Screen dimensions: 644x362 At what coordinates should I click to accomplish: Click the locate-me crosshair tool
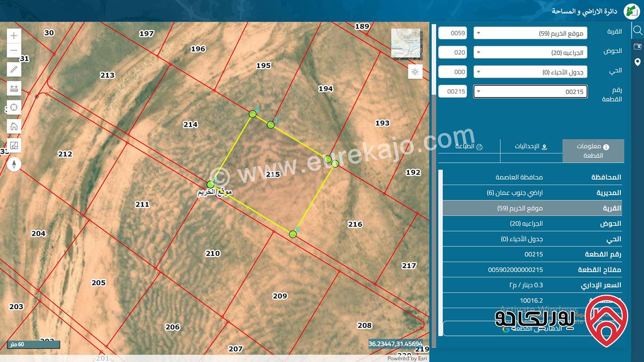coord(14,108)
